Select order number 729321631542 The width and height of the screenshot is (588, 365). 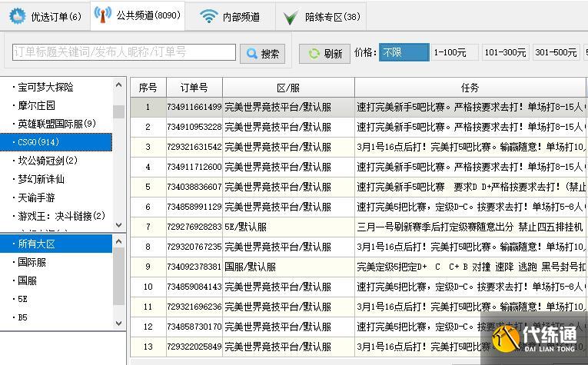(194, 147)
